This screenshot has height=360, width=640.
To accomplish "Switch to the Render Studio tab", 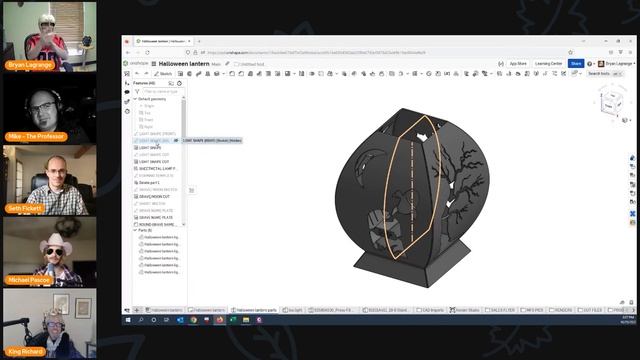I will [x=464, y=310].
